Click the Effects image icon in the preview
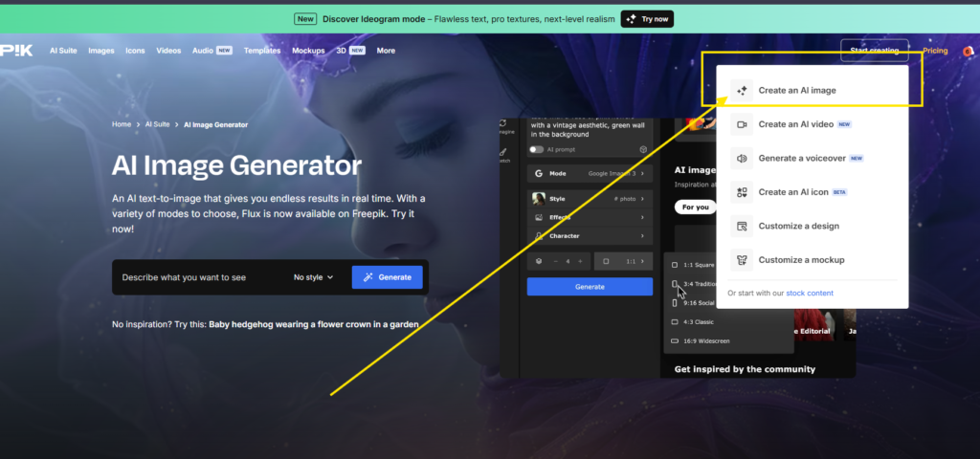980x459 pixels. (538, 217)
